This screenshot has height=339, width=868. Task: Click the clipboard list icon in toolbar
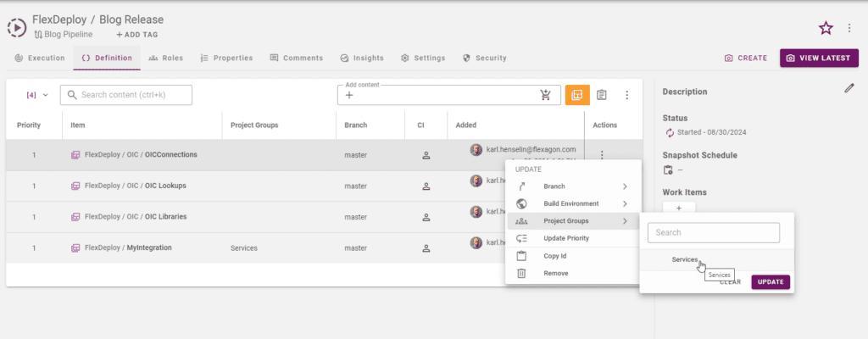click(x=602, y=95)
